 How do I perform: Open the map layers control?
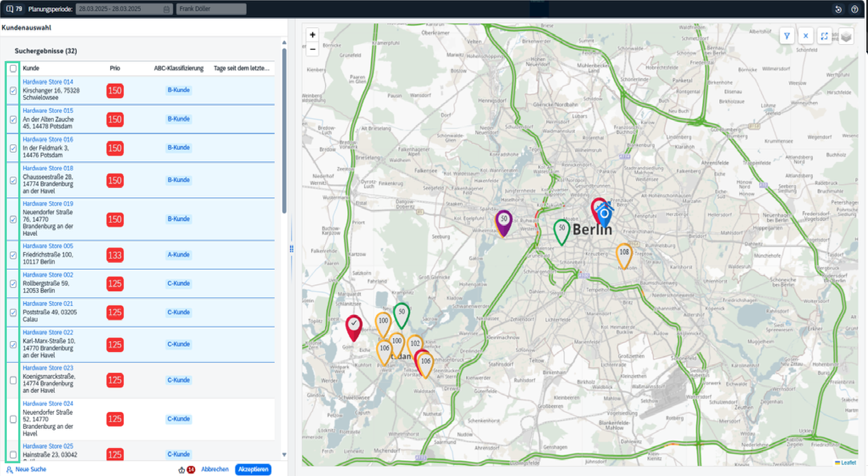tap(846, 37)
